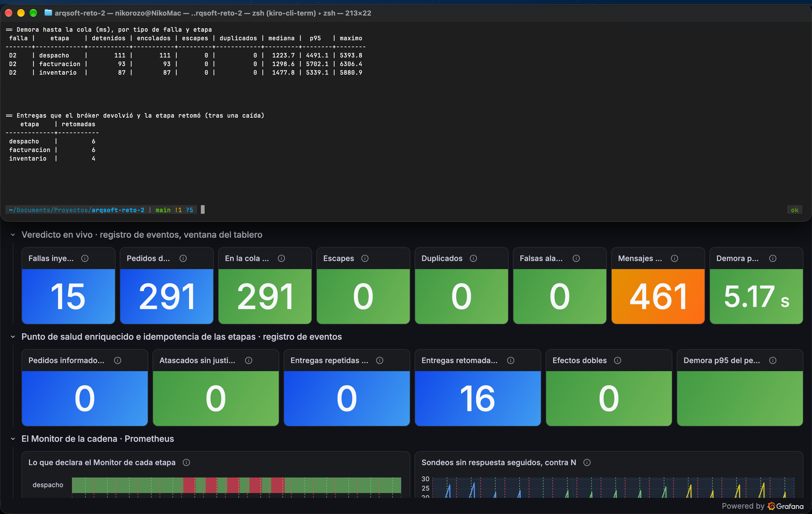The image size is (812, 514).
Task: Click info icon beside Efectos dobles
Action: [x=617, y=361]
